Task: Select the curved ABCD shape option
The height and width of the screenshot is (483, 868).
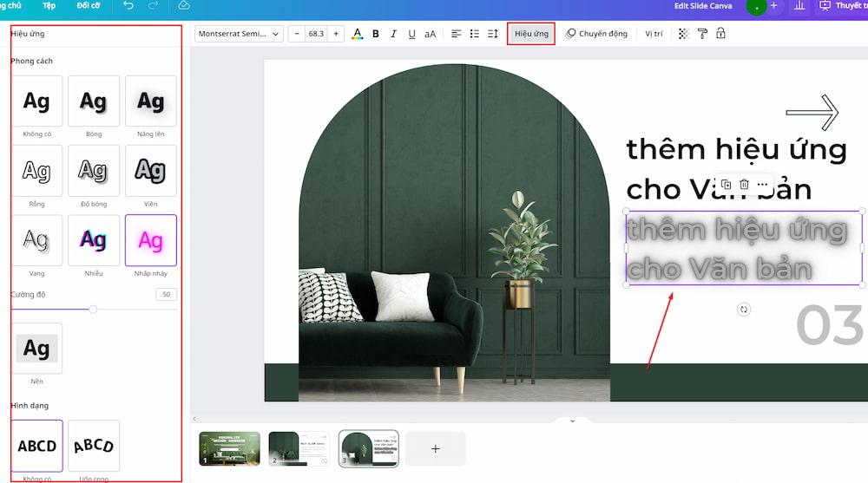Action: coord(94,446)
